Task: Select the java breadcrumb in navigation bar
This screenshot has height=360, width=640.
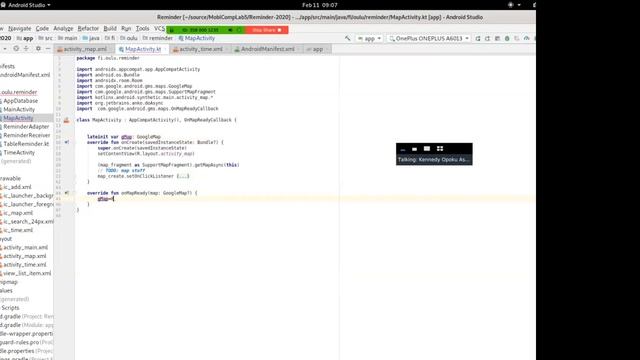Action: coord(91,38)
